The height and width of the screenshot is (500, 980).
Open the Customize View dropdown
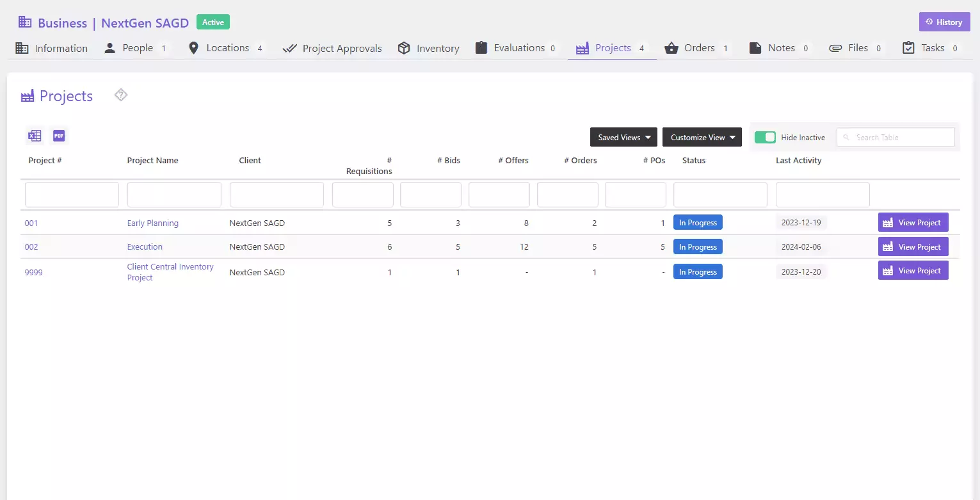702,137
